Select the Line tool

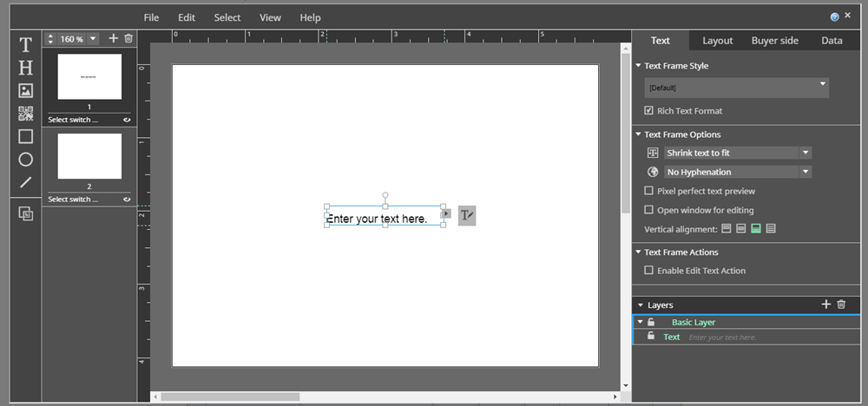(x=25, y=182)
